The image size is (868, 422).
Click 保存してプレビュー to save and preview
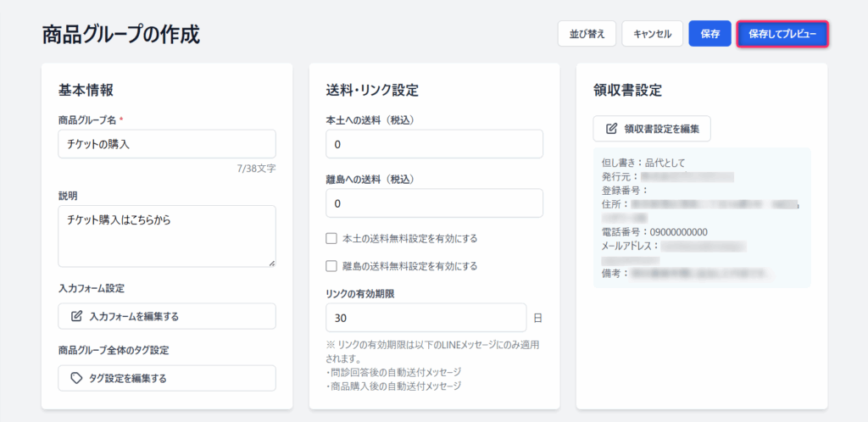point(782,34)
